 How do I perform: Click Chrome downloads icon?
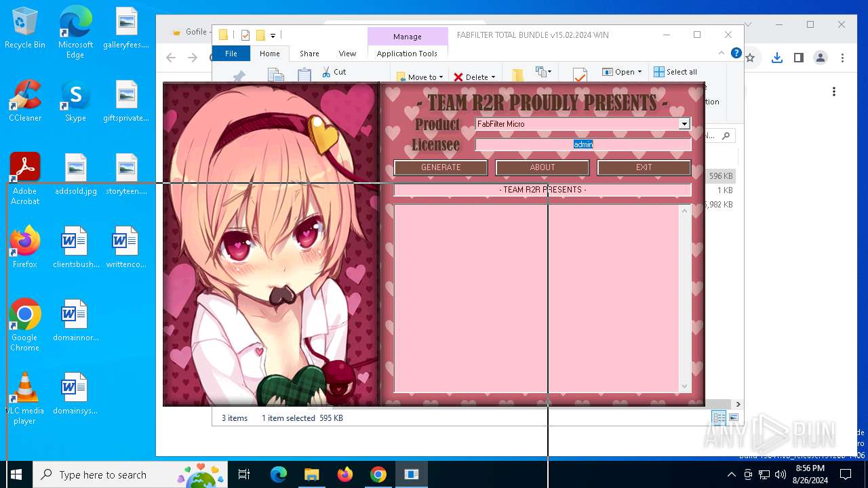777,58
